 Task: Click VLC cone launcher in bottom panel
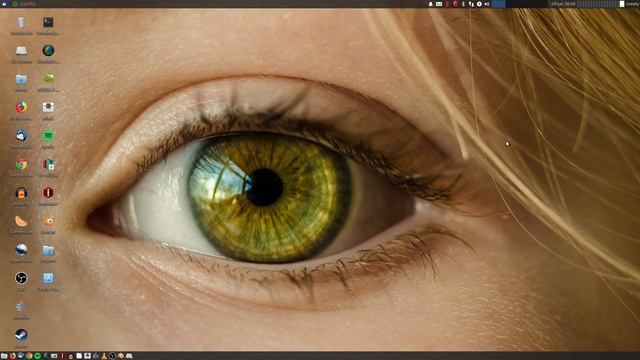(104, 356)
